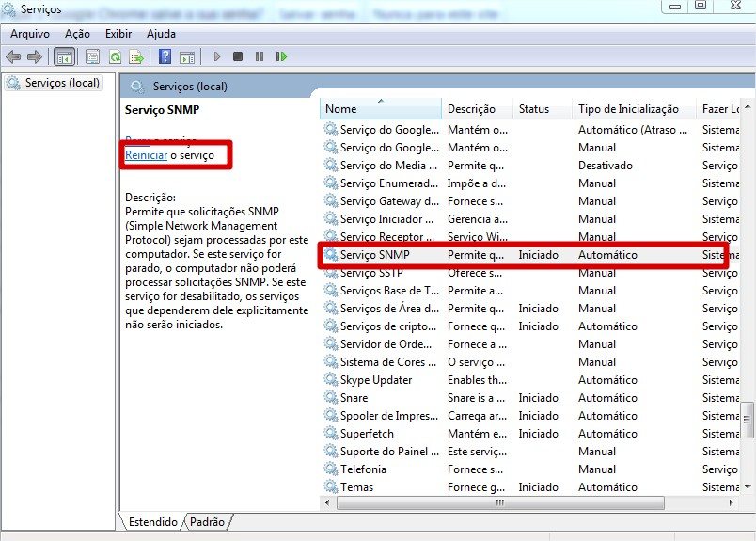Open the Arquivo menu
This screenshot has height=541, width=756.
click(30, 33)
